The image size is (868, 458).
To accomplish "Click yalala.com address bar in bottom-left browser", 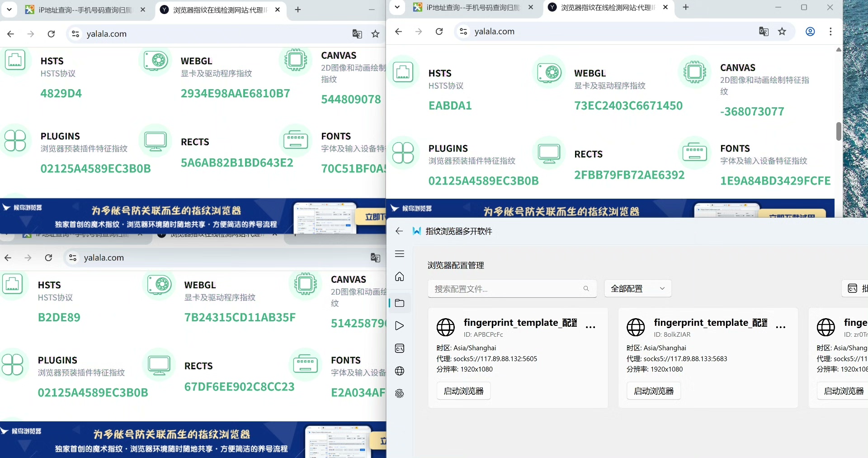I will pos(224,258).
